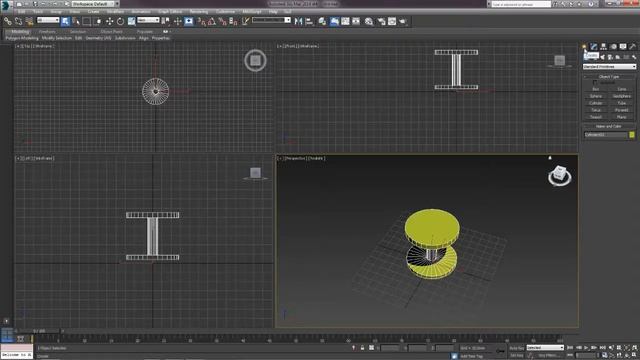This screenshot has height=360, width=640.
Task: Toggle the Graphite Modeling ribbon button
Action: point(335,21)
